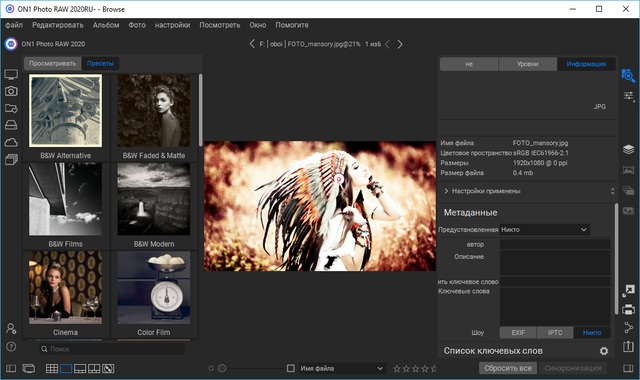Open keyword list gear settings

point(604,351)
